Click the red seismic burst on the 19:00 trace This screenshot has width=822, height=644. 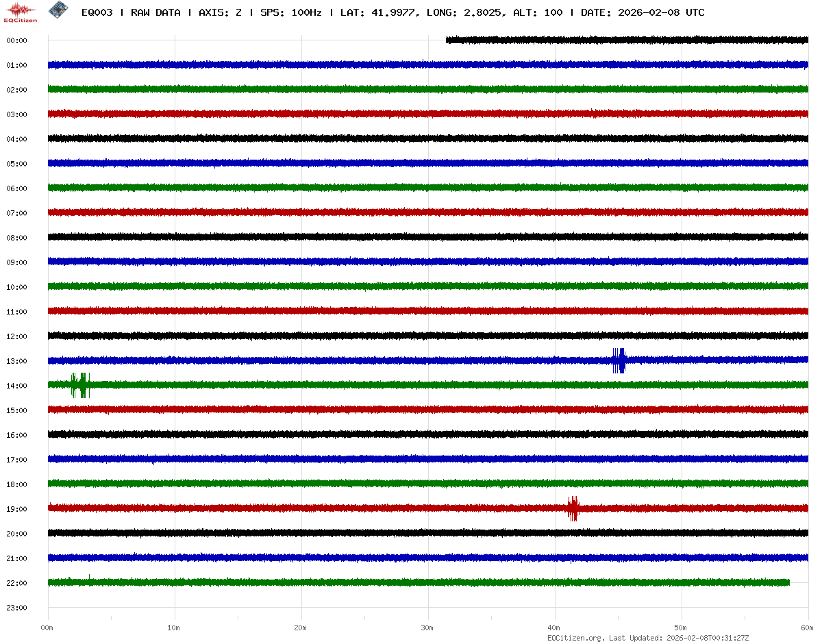pos(573,508)
